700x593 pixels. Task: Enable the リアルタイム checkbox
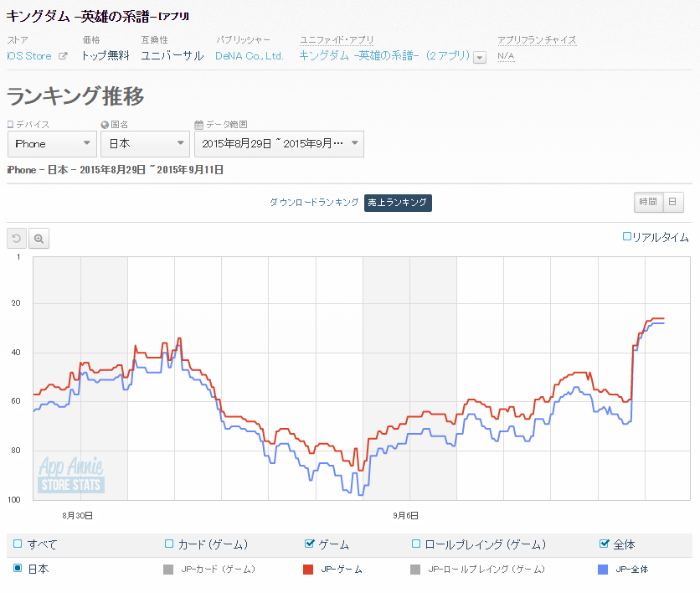coord(627,236)
